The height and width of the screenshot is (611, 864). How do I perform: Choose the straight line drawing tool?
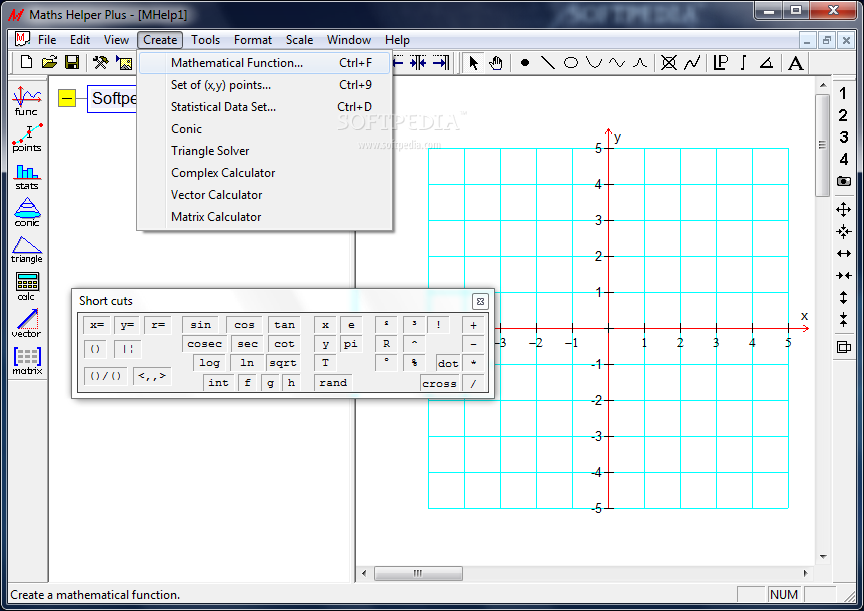[x=547, y=63]
